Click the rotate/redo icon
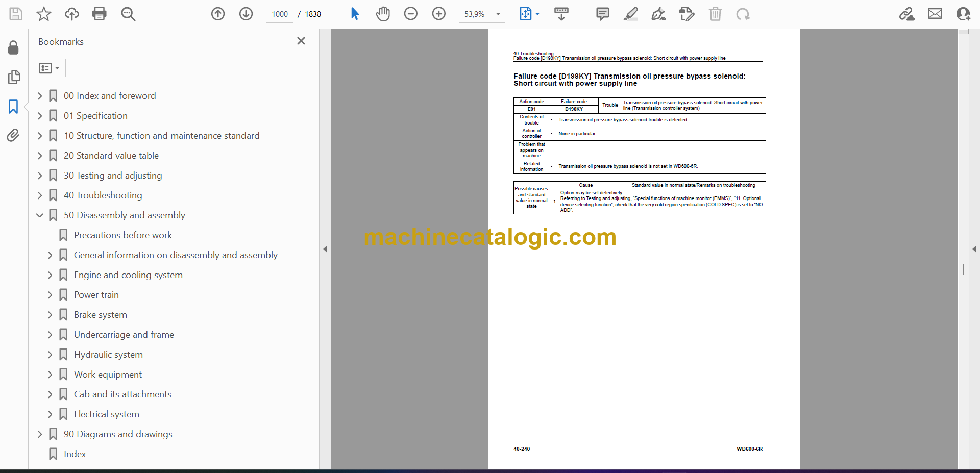 pyautogui.click(x=743, y=14)
